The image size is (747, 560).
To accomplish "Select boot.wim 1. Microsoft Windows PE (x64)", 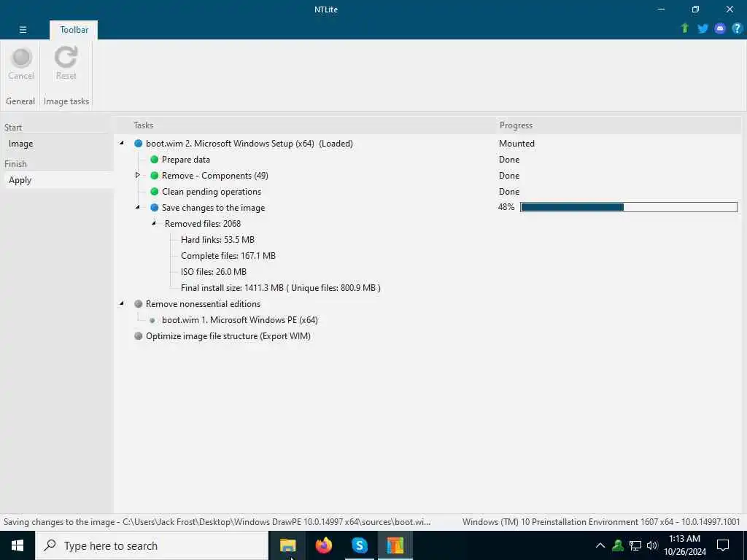I will coord(239,320).
